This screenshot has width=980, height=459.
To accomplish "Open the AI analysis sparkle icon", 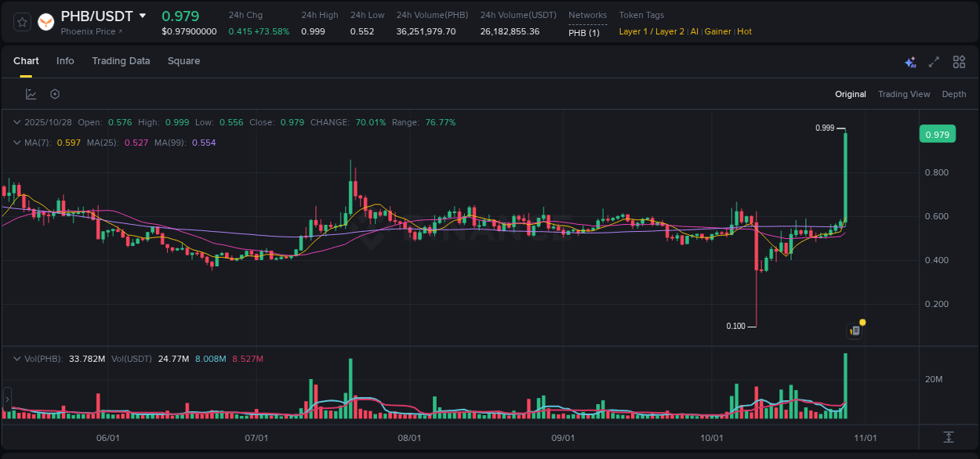I will tap(909, 61).
